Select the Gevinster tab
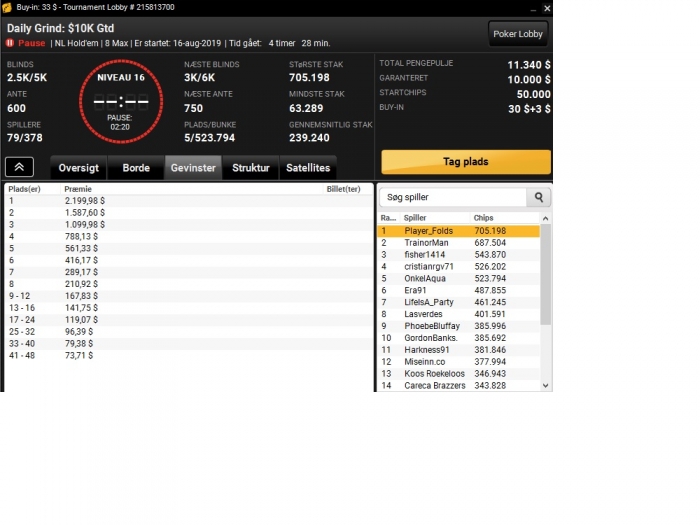Viewport: 700px width, 525px height. tap(193, 168)
